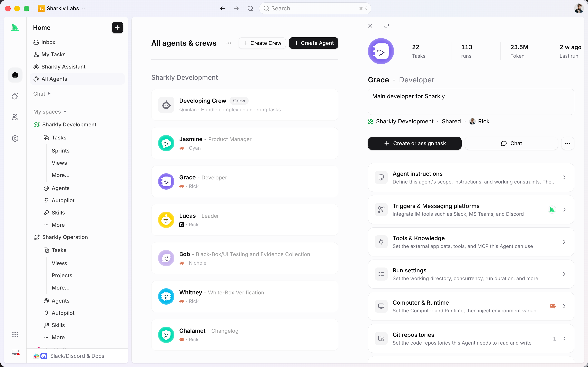Open the three-dot menu next to Chat button
This screenshot has width=588, height=367.
[568, 143]
